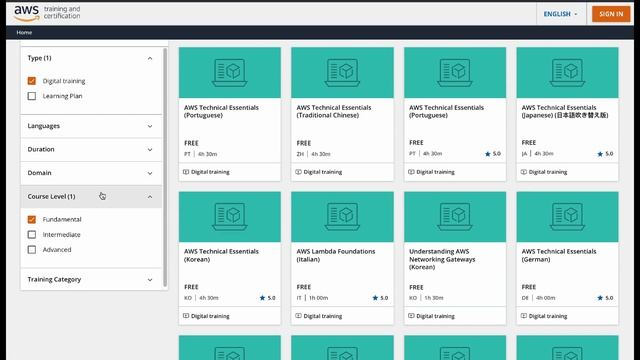Uncheck the Digital training checkbox
640x360 pixels.
click(32, 81)
